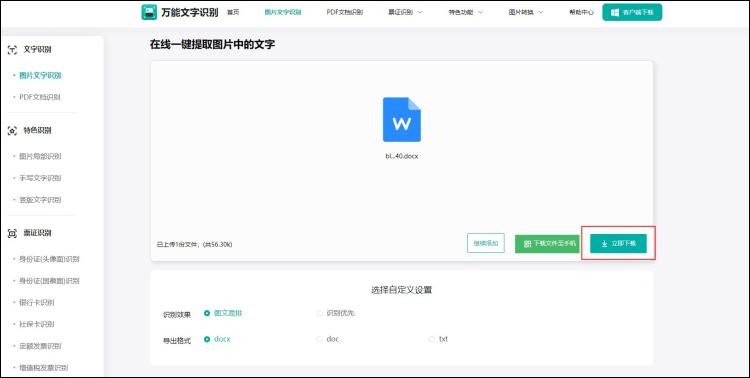The height and width of the screenshot is (378, 750).
Task: Click the 已上传1份文件 status text
Action: 195,244
